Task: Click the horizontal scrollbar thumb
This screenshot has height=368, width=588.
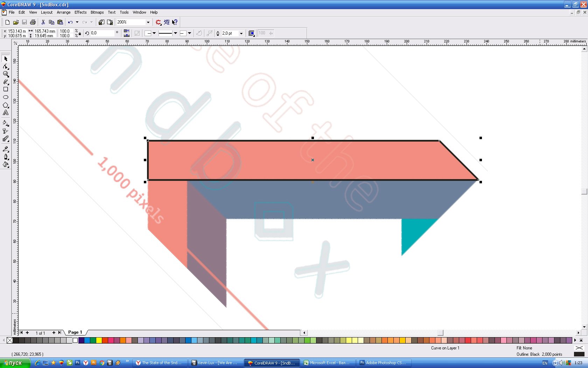Action: (x=440, y=333)
